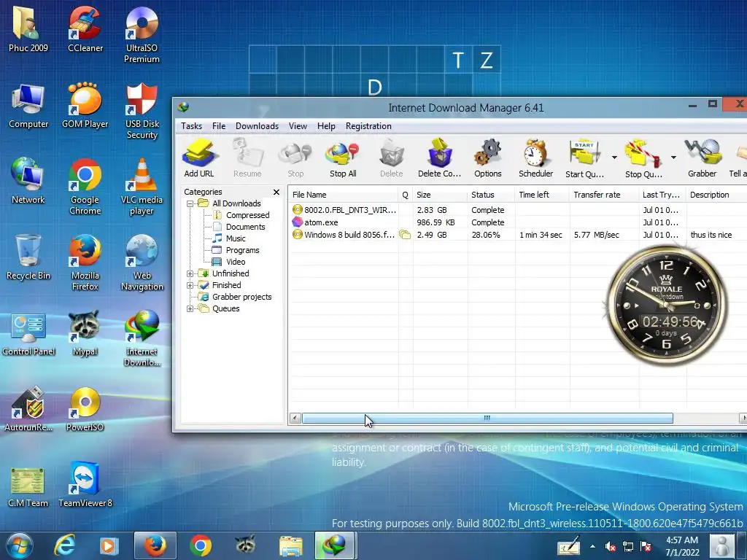The height and width of the screenshot is (560, 747).
Task: Open the CCleaner desktop icon
Action: [85, 29]
